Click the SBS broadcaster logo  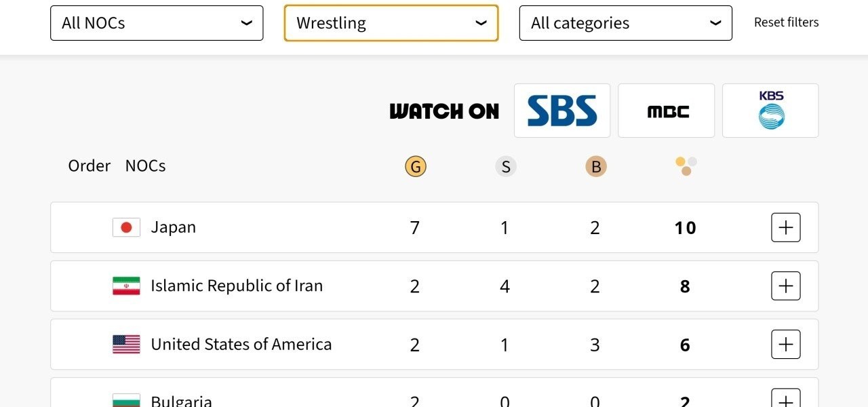click(562, 111)
